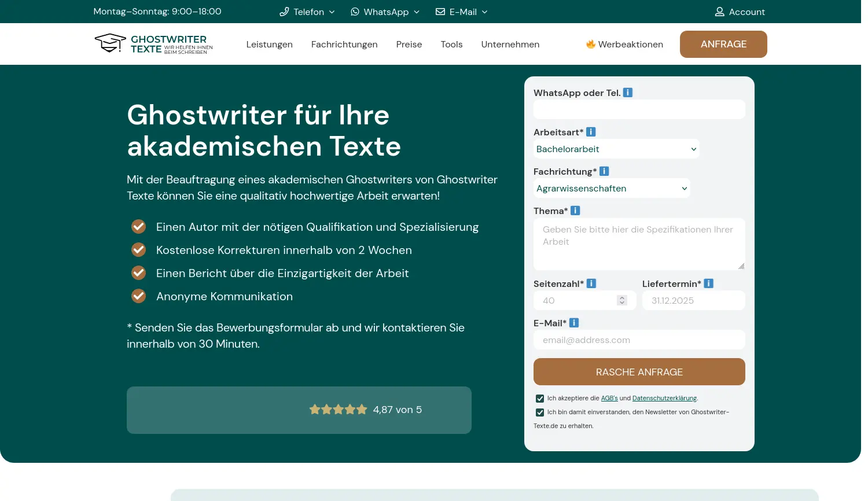Open the Account section
The image size is (868, 501).
click(x=740, y=12)
